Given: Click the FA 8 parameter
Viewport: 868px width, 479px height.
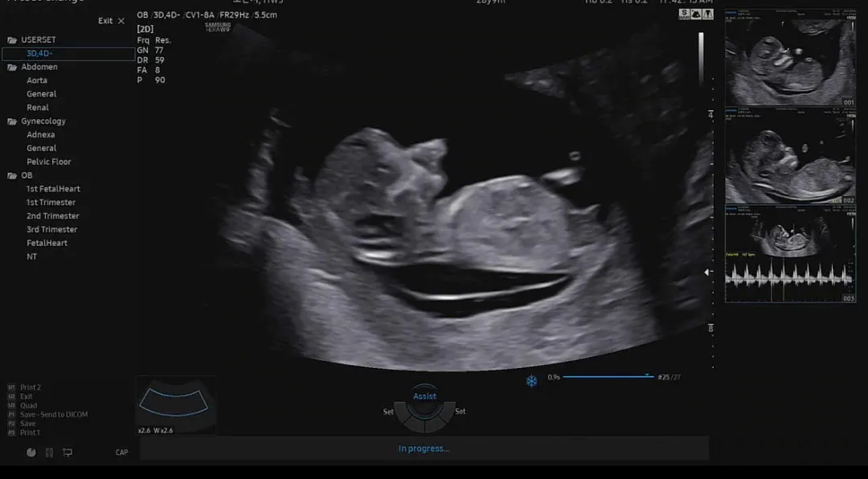Looking at the screenshot, I should click(x=149, y=71).
